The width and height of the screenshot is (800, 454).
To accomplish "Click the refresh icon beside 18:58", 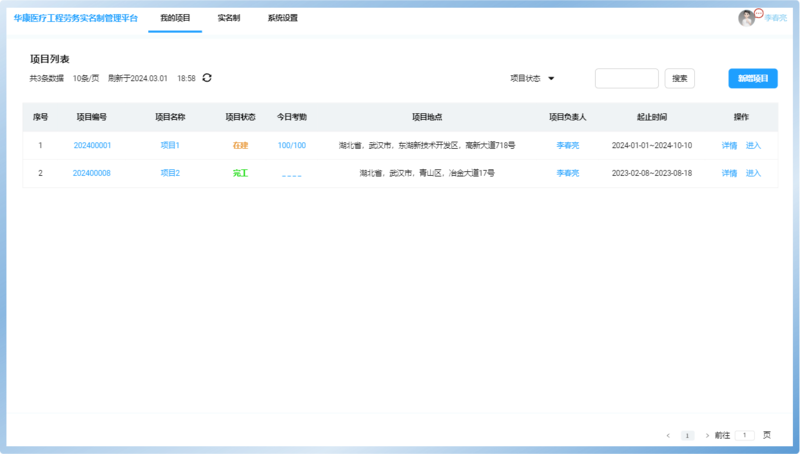I will (207, 78).
